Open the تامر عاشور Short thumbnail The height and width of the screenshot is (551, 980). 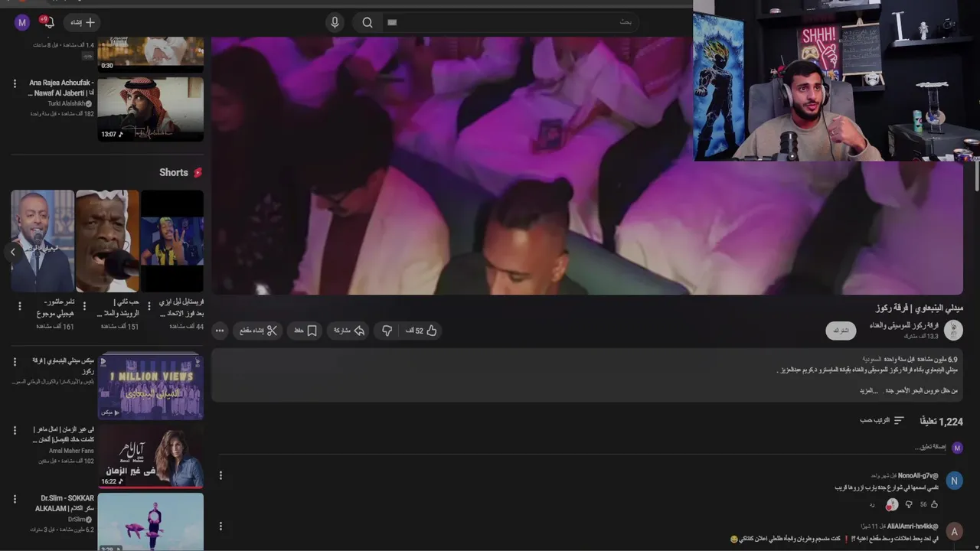(x=43, y=241)
